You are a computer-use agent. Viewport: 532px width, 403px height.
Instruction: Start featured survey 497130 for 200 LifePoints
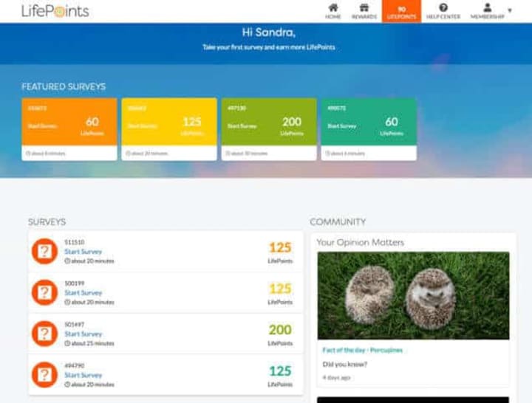[269, 129]
